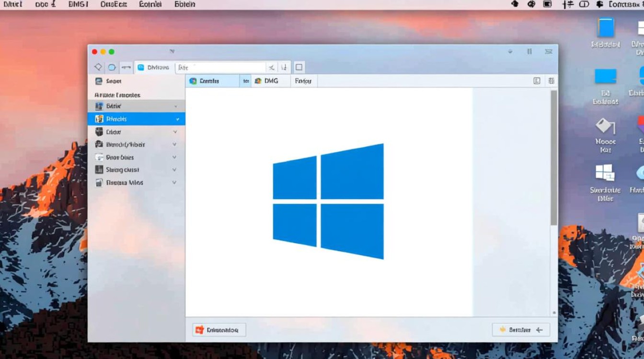Click the grid view icon at the top right

(550, 81)
